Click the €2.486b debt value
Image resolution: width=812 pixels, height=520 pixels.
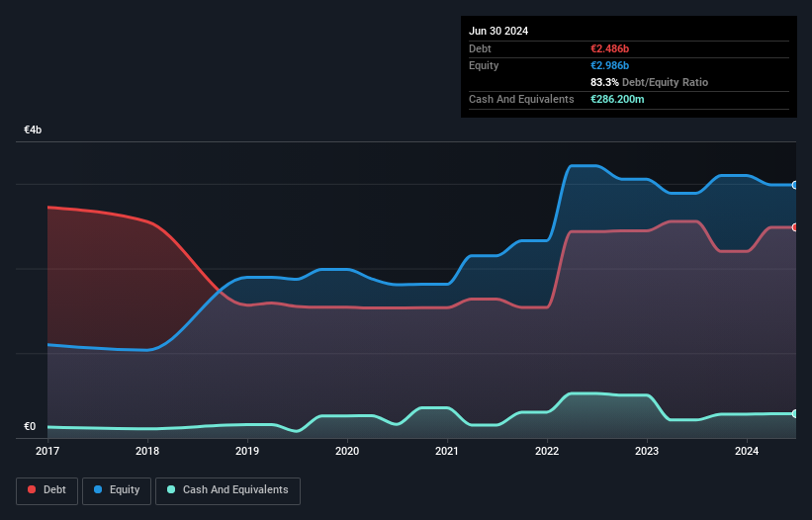click(x=609, y=48)
